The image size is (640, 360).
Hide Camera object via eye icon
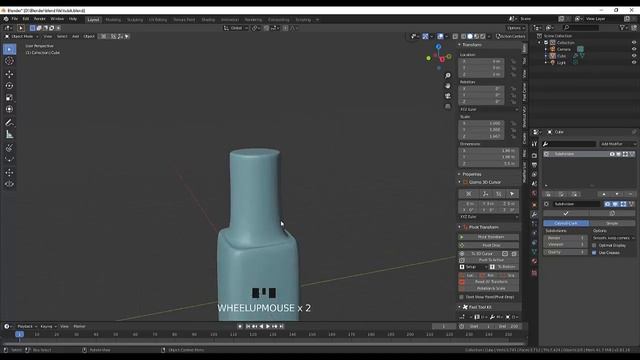click(x=634, y=49)
